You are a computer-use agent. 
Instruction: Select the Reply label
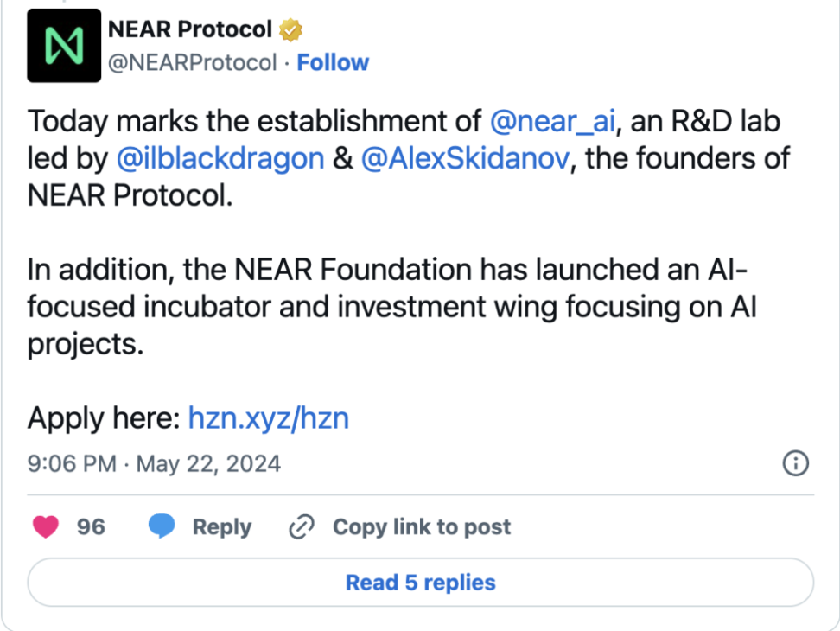pyautogui.click(x=221, y=526)
